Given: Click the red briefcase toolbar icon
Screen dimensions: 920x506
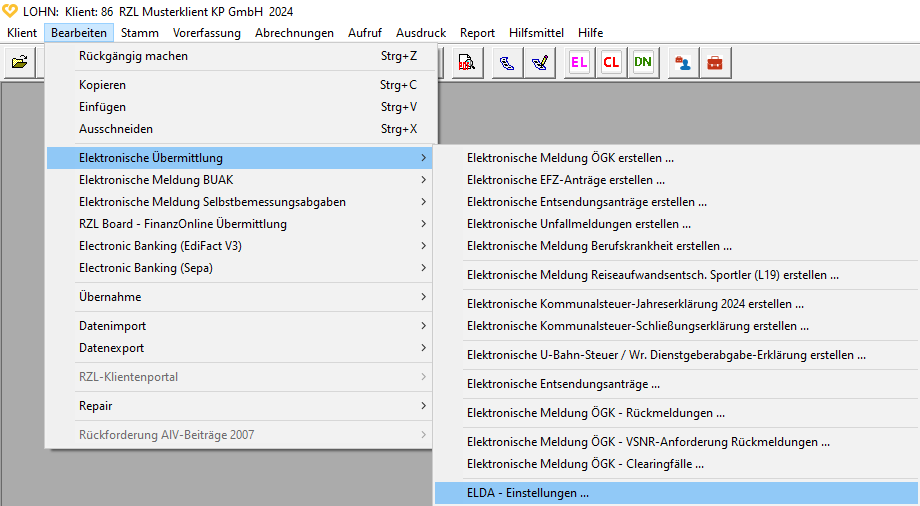Looking at the screenshot, I should click(x=715, y=62).
